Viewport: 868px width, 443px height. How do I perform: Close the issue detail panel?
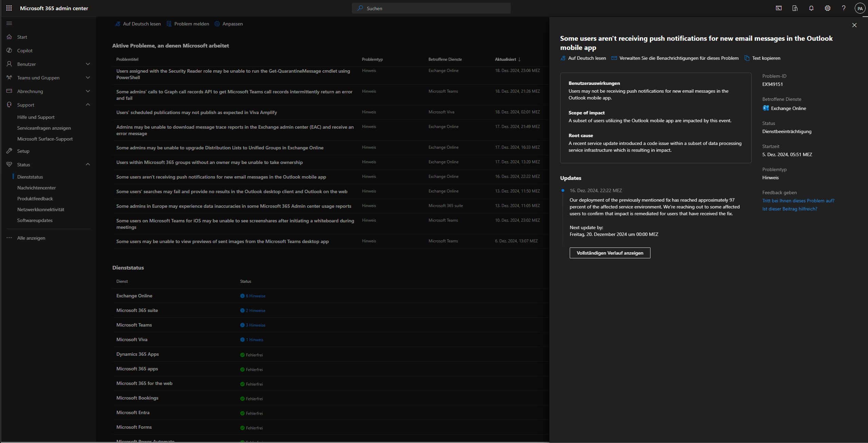854,25
